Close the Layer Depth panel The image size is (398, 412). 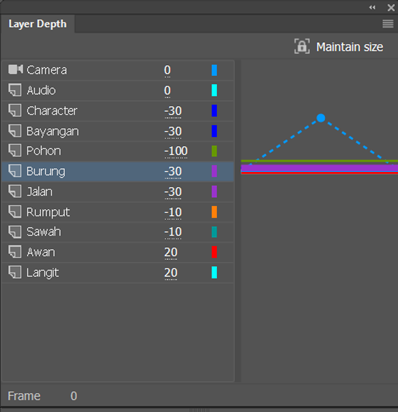click(391, 7)
